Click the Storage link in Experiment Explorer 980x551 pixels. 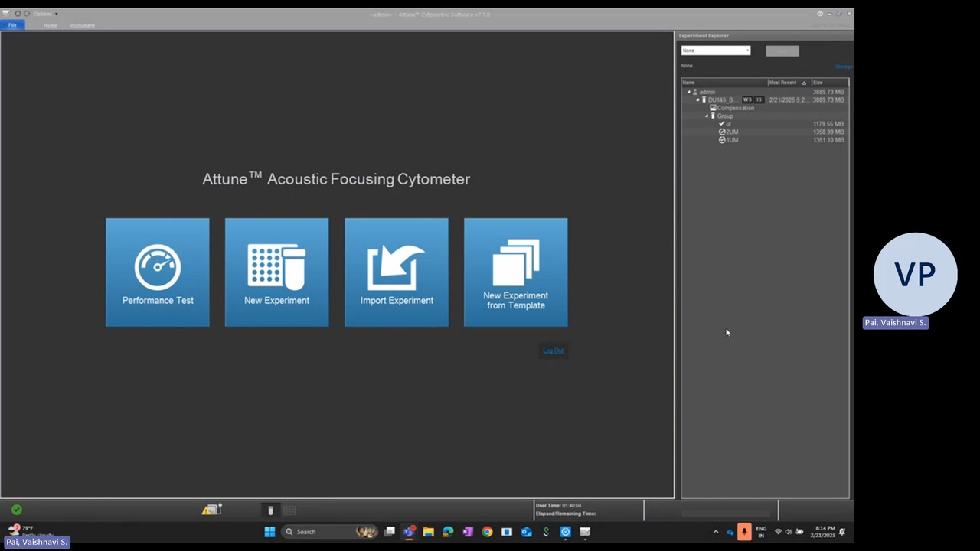[x=843, y=67]
